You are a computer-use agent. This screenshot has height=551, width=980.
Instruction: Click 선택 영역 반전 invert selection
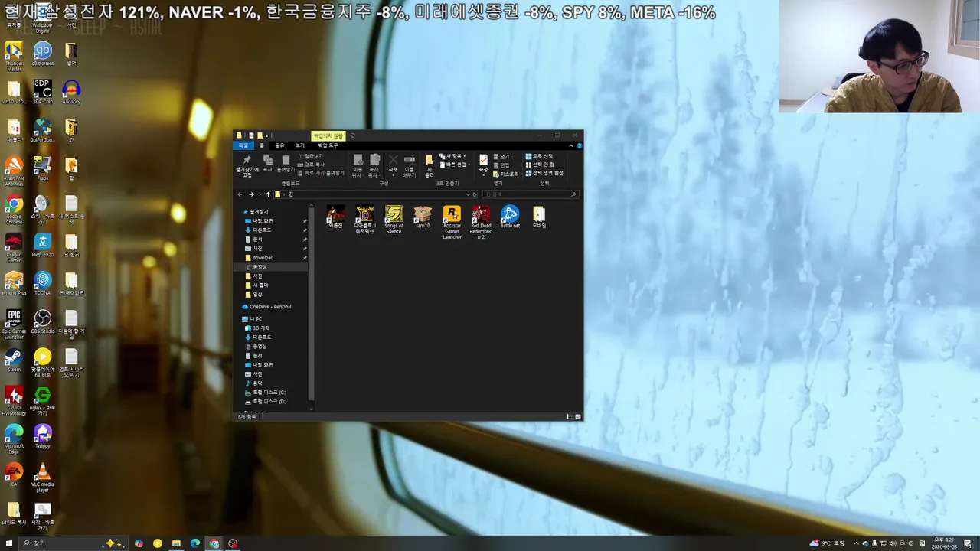[x=544, y=174]
